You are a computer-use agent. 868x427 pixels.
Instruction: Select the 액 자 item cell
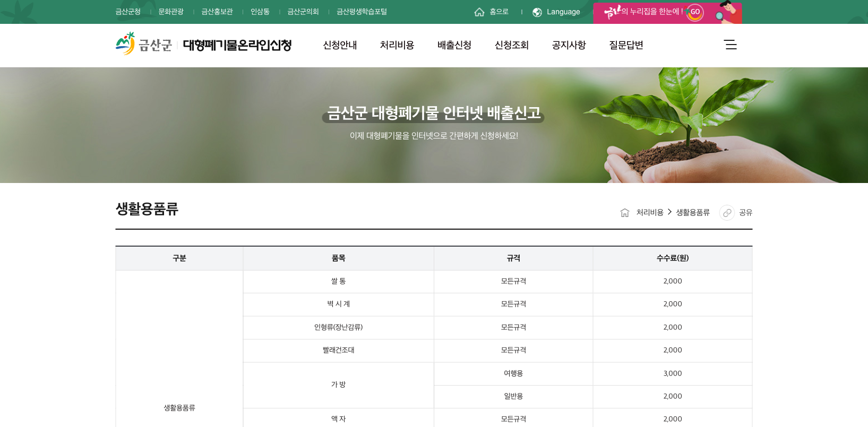point(339,419)
